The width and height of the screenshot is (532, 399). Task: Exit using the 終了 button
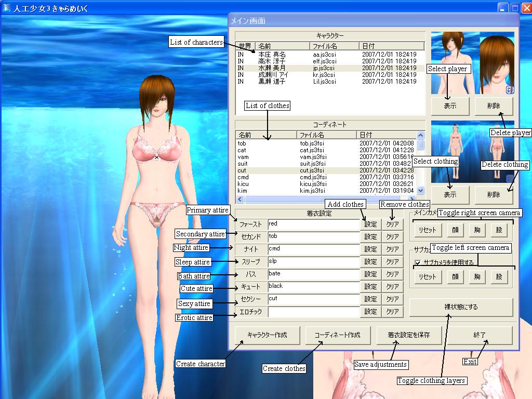(480, 335)
